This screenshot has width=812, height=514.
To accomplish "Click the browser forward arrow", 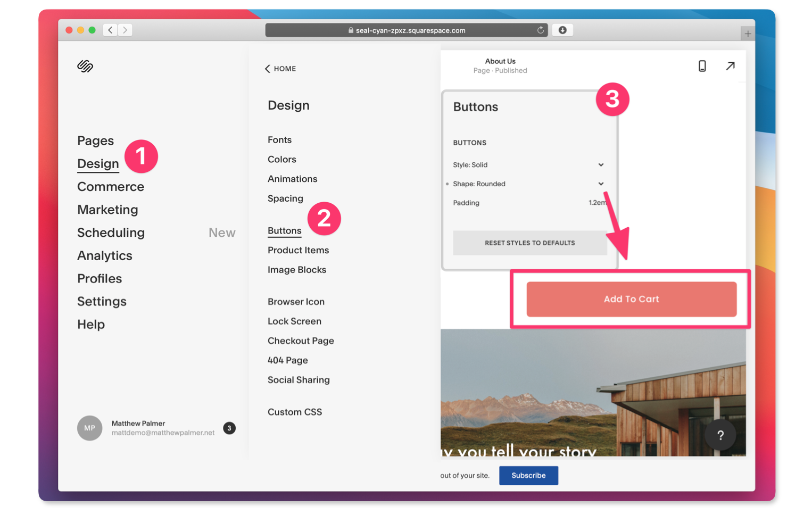I will [x=125, y=30].
